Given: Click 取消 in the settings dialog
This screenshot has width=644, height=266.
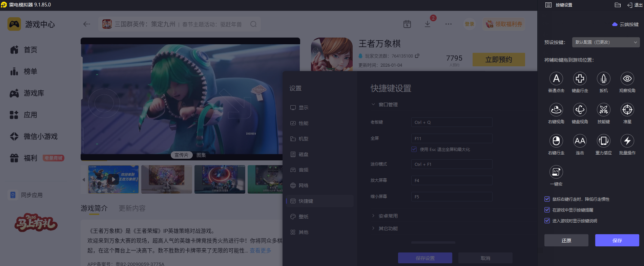Looking at the screenshot, I should click(485, 258).
